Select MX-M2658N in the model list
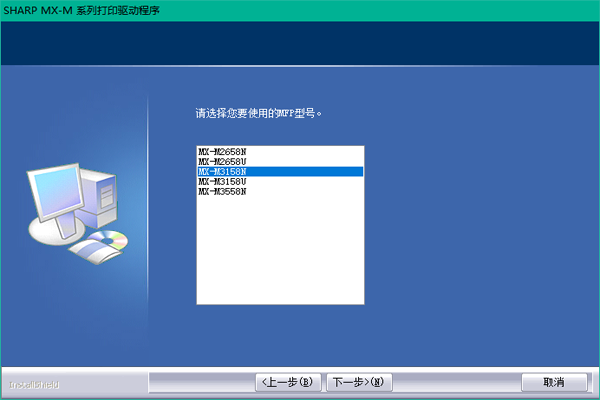This screenshot has height=400, width=600. [280, 152]
